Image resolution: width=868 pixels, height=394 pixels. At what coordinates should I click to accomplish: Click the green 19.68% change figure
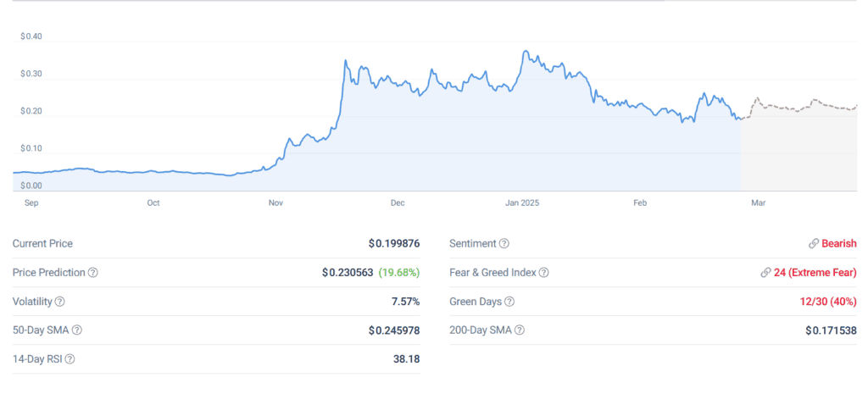point(399,273)
